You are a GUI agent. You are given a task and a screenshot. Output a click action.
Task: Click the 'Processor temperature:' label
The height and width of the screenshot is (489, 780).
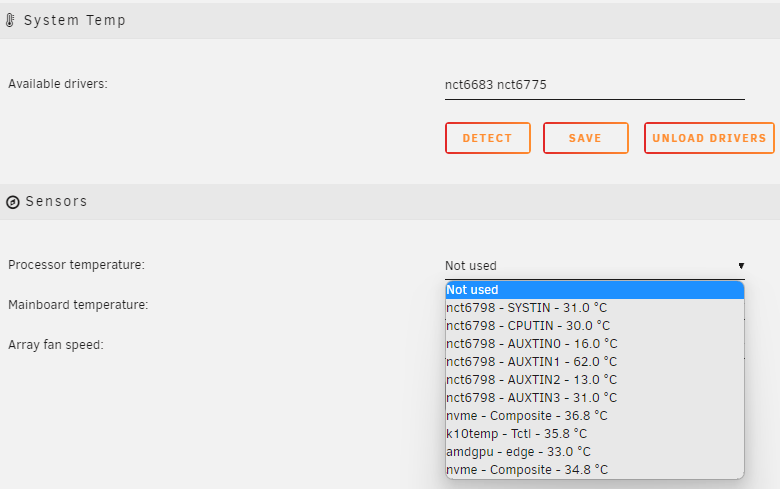pyautogui.click(x=76, y=265)
